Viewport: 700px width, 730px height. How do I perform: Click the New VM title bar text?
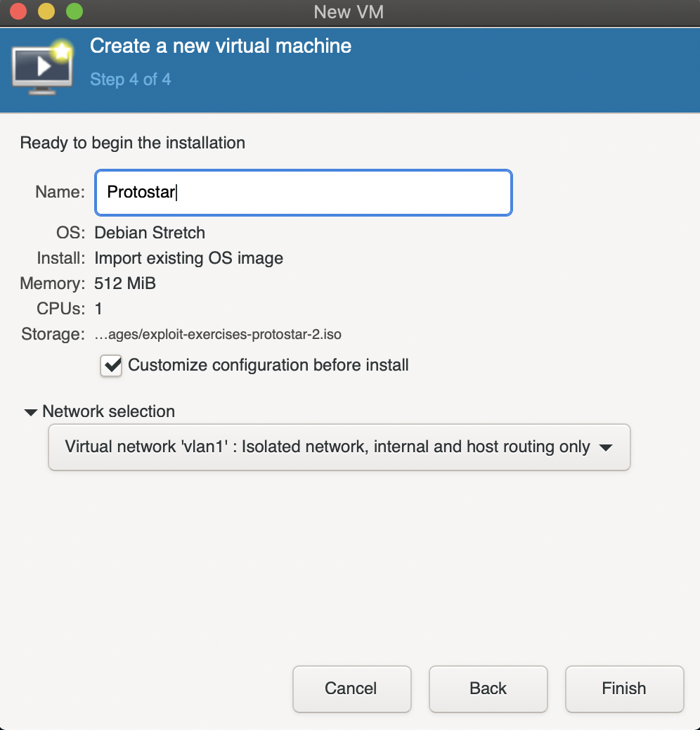349,12
